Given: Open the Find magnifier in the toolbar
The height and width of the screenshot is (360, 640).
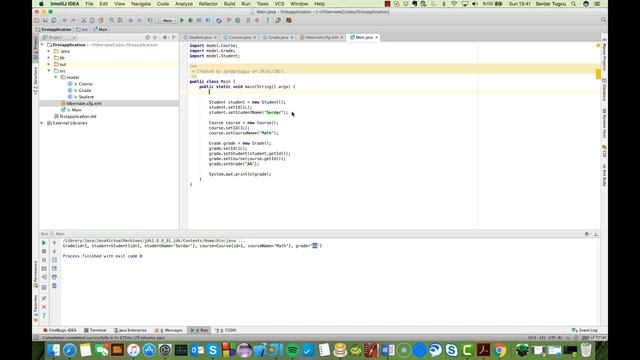Looking at the screenshot, I should (x=111, y=20).
